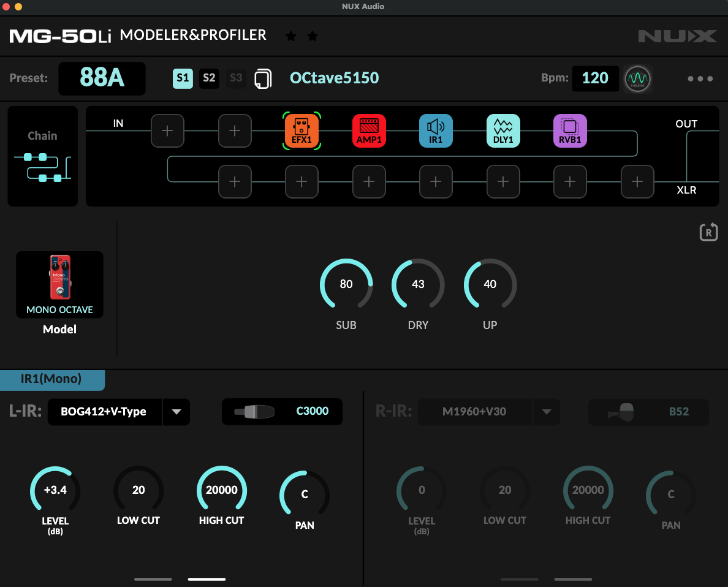728x587 pixels.
Task: Click the reset parameters R icon
Action: tap(708, 232)
